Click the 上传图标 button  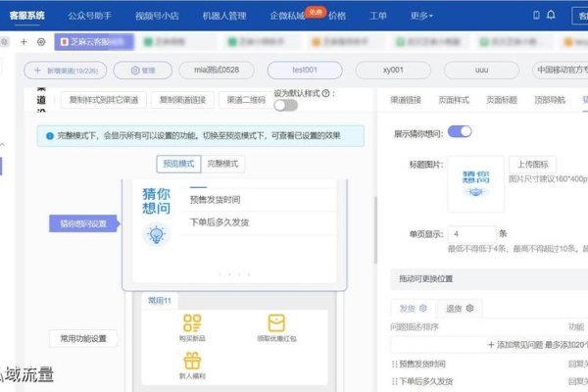point(532,165)
